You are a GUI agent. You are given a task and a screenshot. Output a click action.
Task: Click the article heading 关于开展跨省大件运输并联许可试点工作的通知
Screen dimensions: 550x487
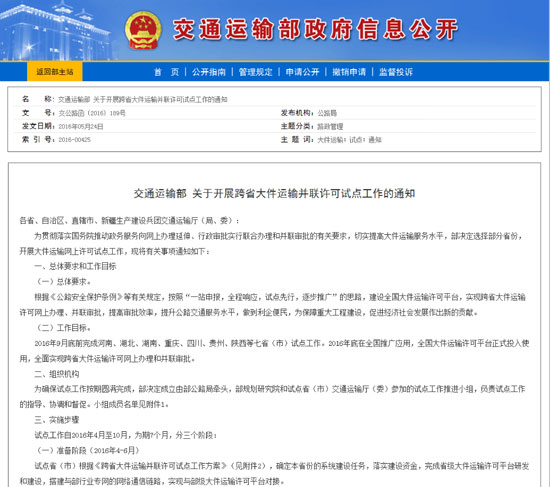tap(274, 193)
